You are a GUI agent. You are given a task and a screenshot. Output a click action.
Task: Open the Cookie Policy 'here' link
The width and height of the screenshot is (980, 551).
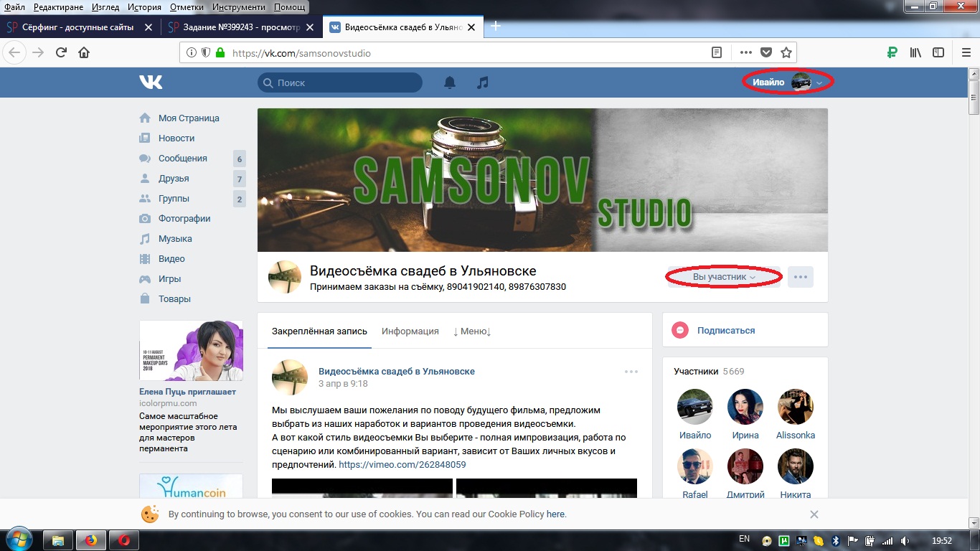point(555,514)
